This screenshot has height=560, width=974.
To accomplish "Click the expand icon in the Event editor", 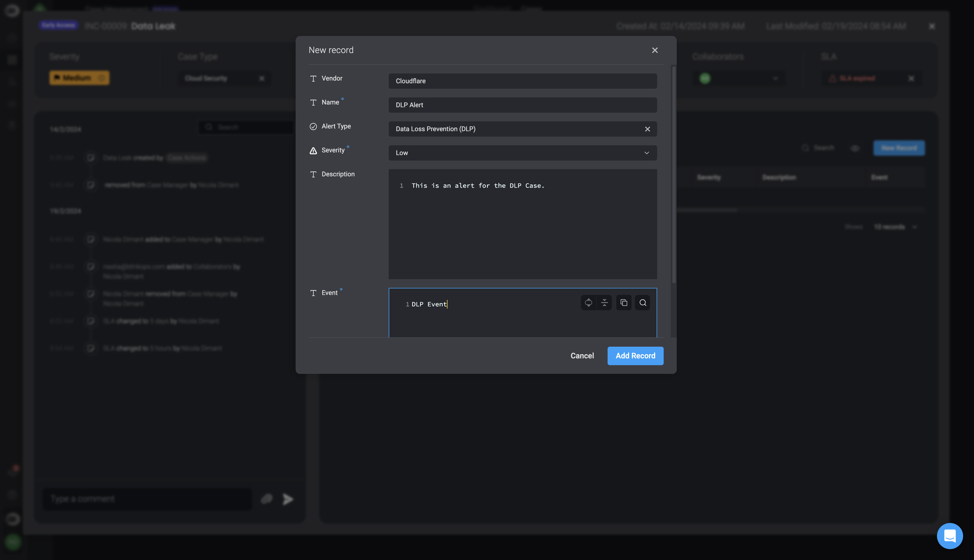I will 588,303.
